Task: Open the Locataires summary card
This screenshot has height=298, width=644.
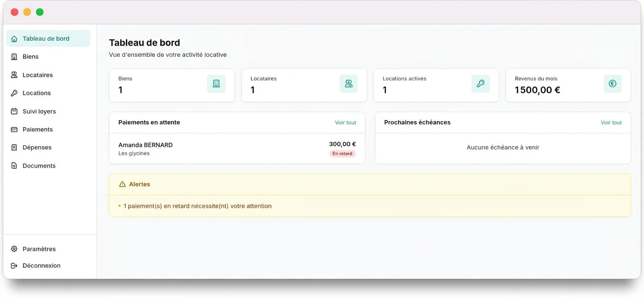Action: 304,85
